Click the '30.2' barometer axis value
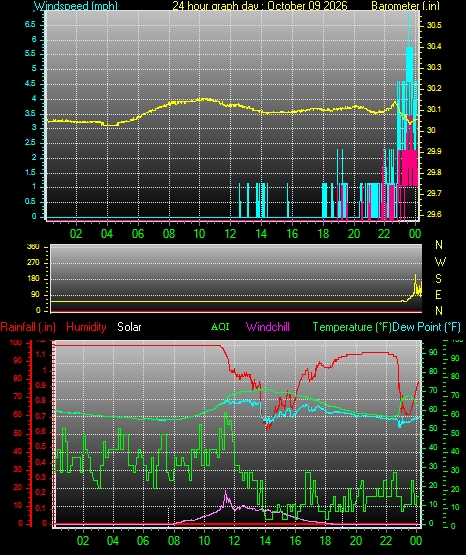 [434, 88]
